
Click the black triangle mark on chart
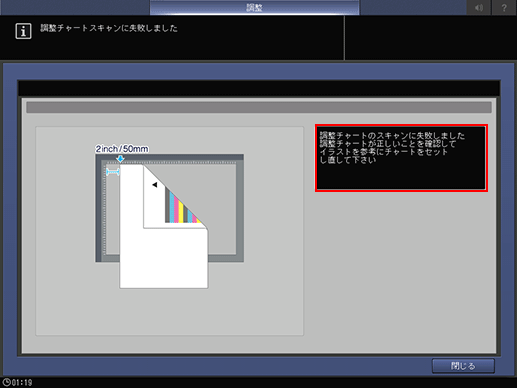pyautogui.click(x=155, y=184)
